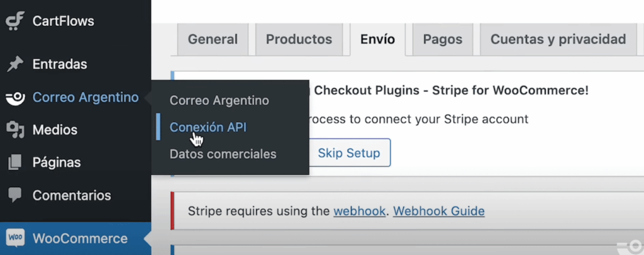Click the Medios media icon
Image resolution: width=644 pixels, height=255 pixels.
[15, 130]
